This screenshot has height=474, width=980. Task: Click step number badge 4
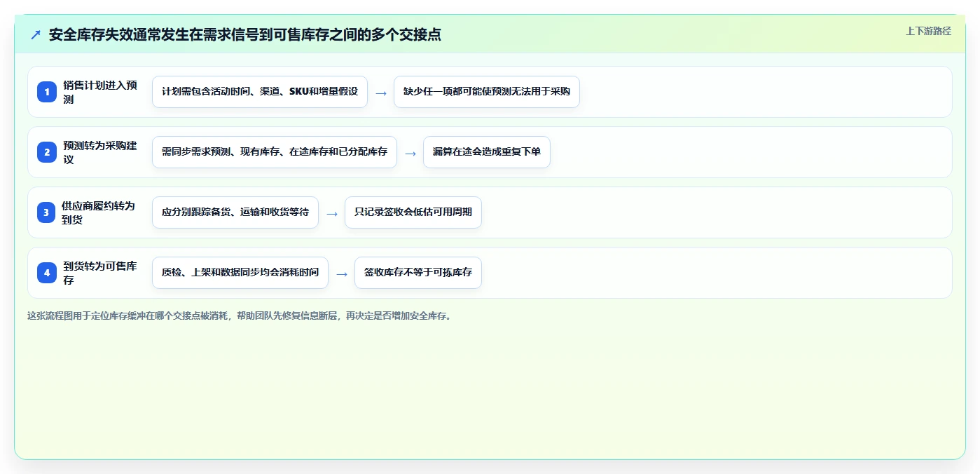pyautogui.click(x=47, y=273)
